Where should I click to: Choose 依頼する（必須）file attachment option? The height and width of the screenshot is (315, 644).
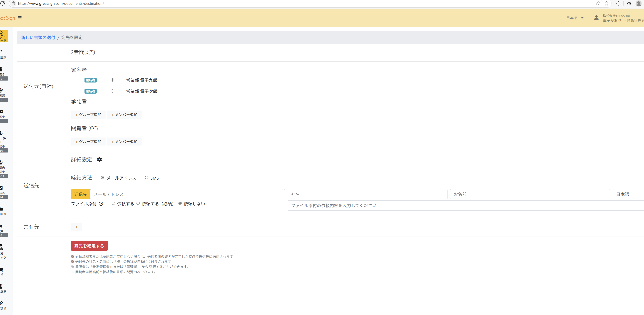coord(138,204)
